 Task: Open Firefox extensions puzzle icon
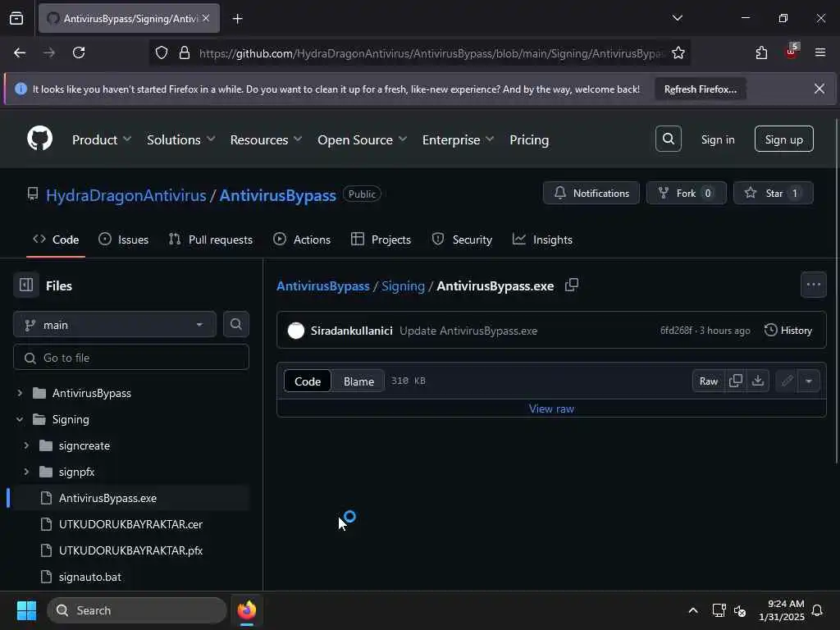761,52
